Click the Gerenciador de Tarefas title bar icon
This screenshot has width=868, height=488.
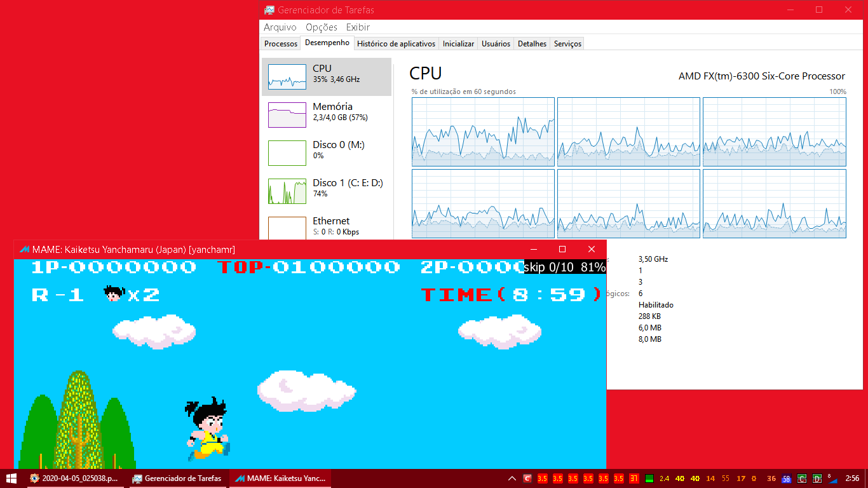point(269,10)
